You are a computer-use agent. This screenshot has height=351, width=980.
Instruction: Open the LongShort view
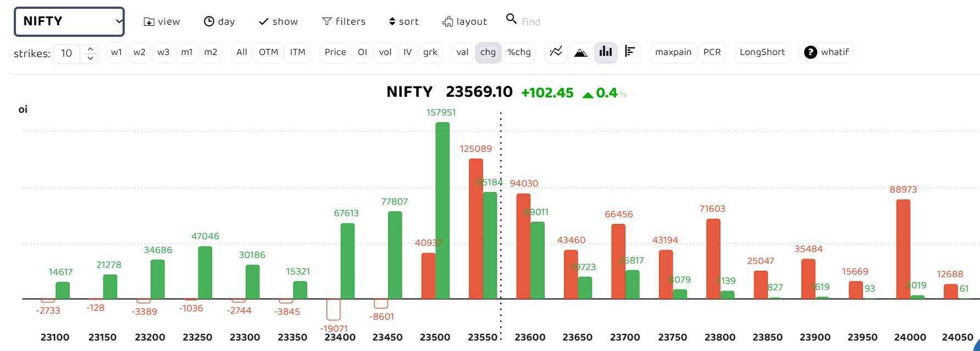coord(762,52)
